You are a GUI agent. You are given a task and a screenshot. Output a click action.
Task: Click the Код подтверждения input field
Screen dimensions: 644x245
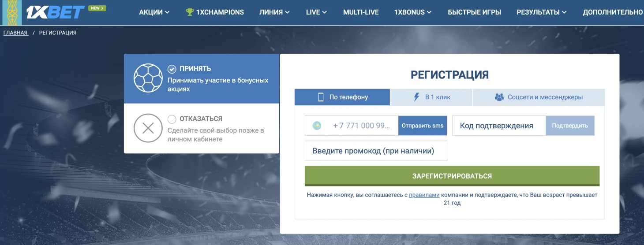[499, 126]
